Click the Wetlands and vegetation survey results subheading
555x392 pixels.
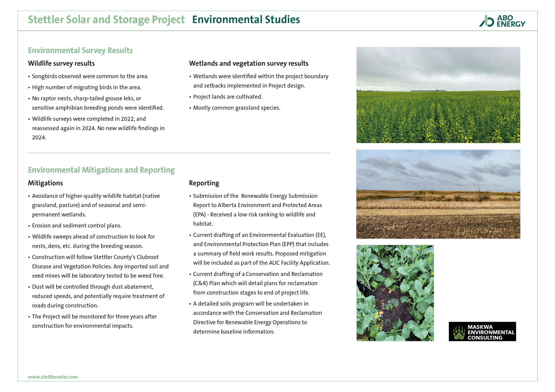pyautogui.click(x=249, y=63)
